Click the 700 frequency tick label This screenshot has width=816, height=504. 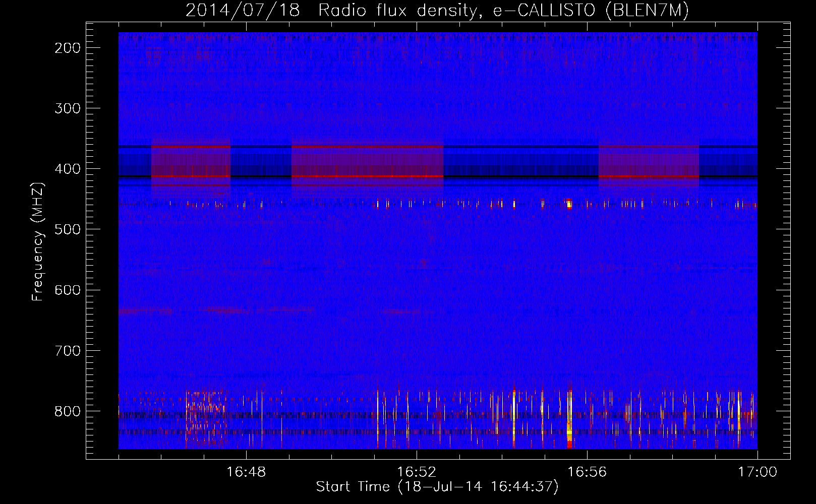click(68, 350)
